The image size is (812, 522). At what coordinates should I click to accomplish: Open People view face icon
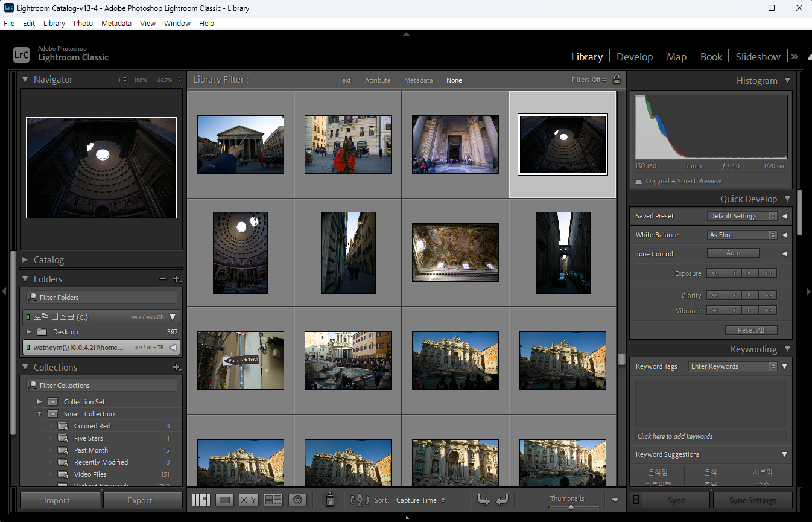coord(297,500)
